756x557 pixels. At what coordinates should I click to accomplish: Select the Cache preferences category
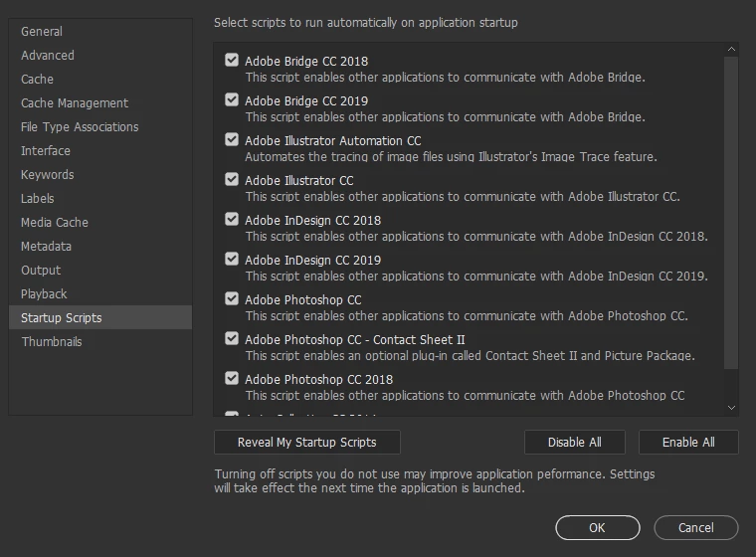[x=100, y=80]
